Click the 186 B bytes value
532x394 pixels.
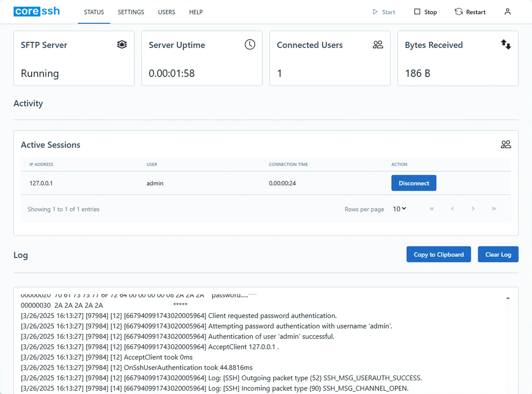coord(417,73)
